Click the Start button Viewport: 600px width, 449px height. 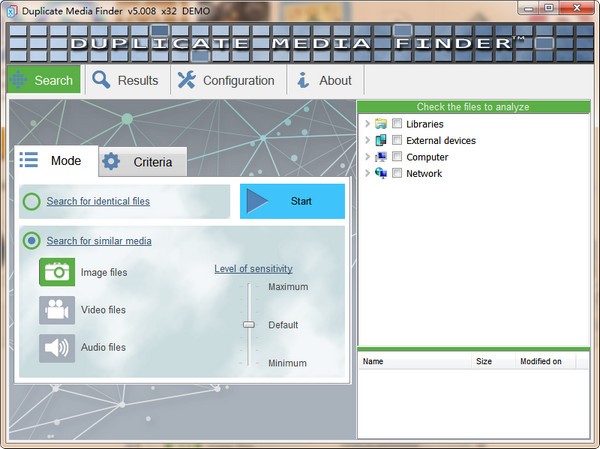click(x=292, y=201)
